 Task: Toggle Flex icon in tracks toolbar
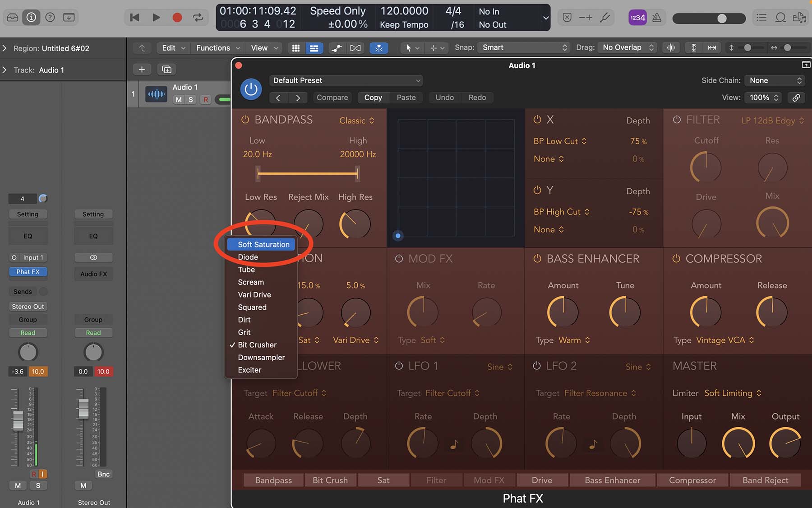pos(355,48)
